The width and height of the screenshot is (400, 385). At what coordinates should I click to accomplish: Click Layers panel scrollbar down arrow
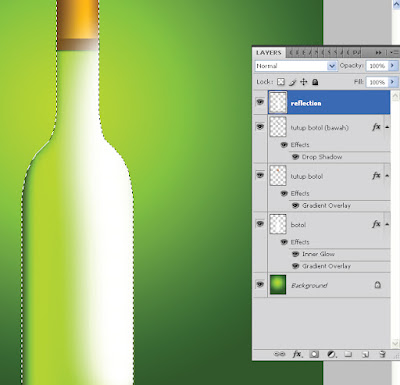click(x=395, y=343)
